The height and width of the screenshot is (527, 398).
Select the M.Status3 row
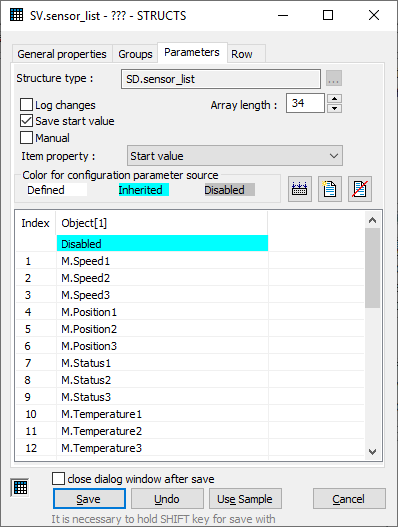point(190,397)
